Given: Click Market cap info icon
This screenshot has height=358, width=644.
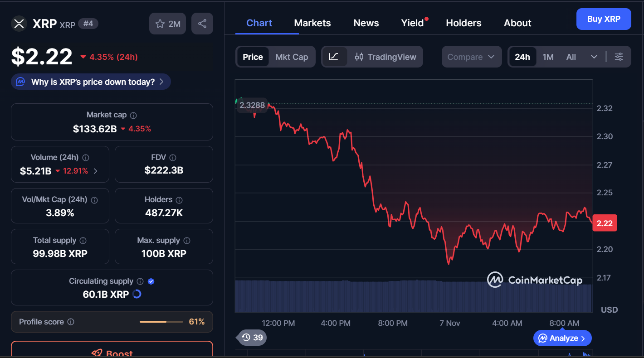Looking at the screenshot, I should (x=133, y=116).
